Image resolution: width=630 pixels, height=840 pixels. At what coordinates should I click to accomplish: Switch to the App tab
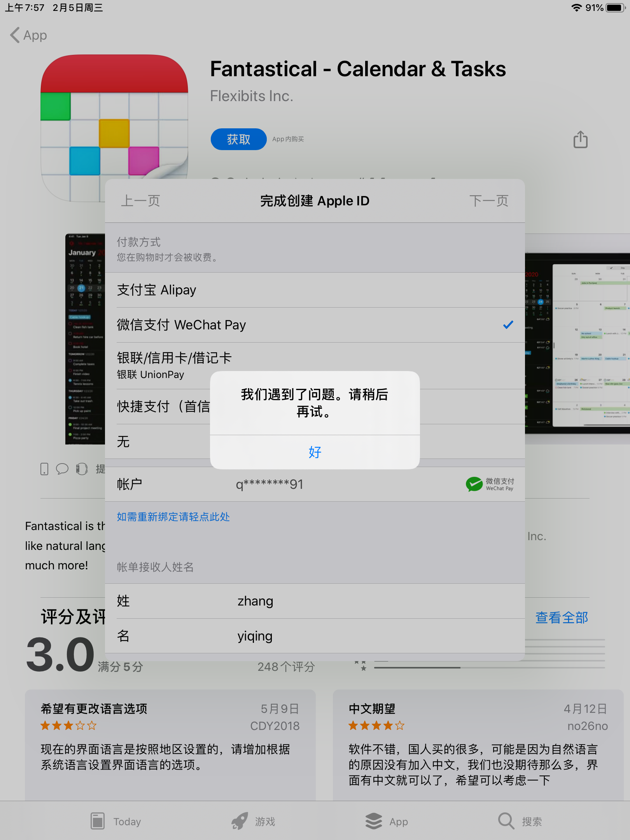click(x=387, y=821)
